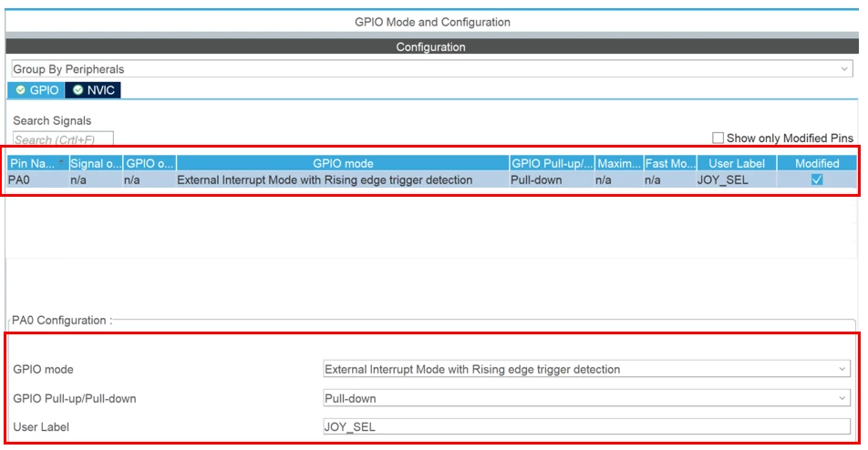
Task: Click the Modified column header
Action: 817,163
